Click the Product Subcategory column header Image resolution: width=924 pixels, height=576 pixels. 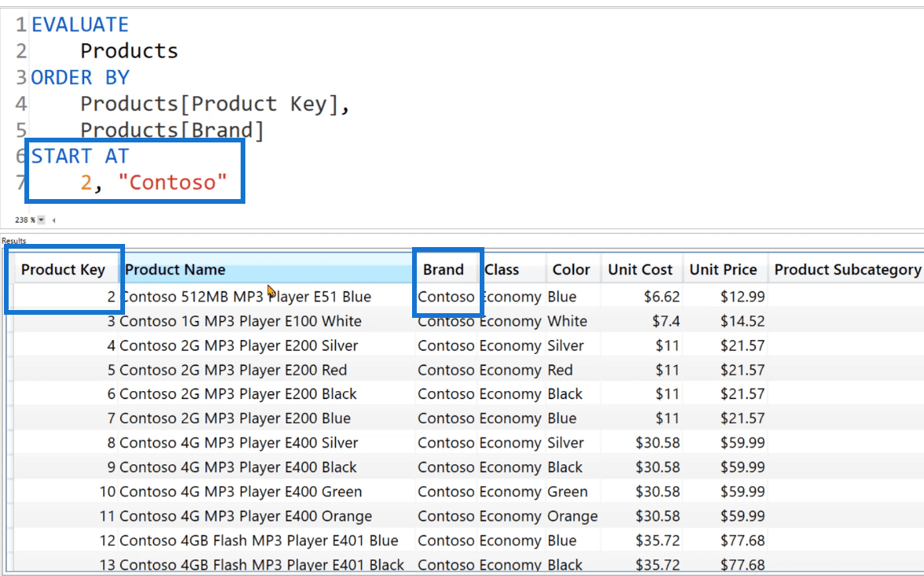coord(847,270)
